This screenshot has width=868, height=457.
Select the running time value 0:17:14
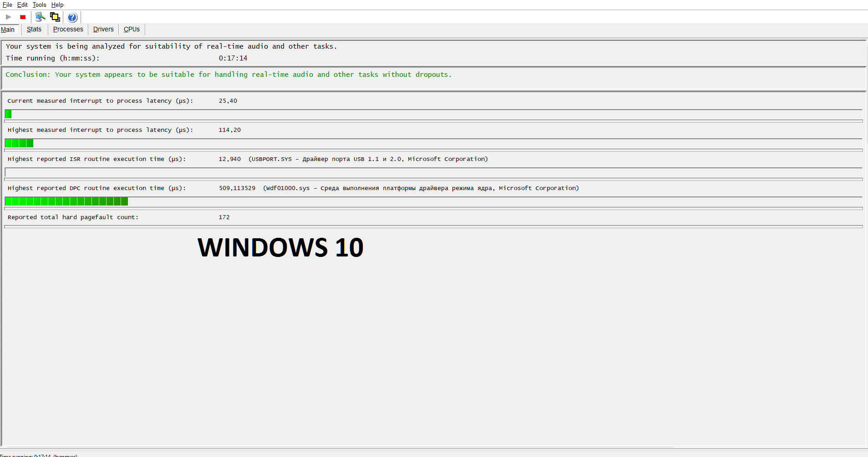coord(233,58)
